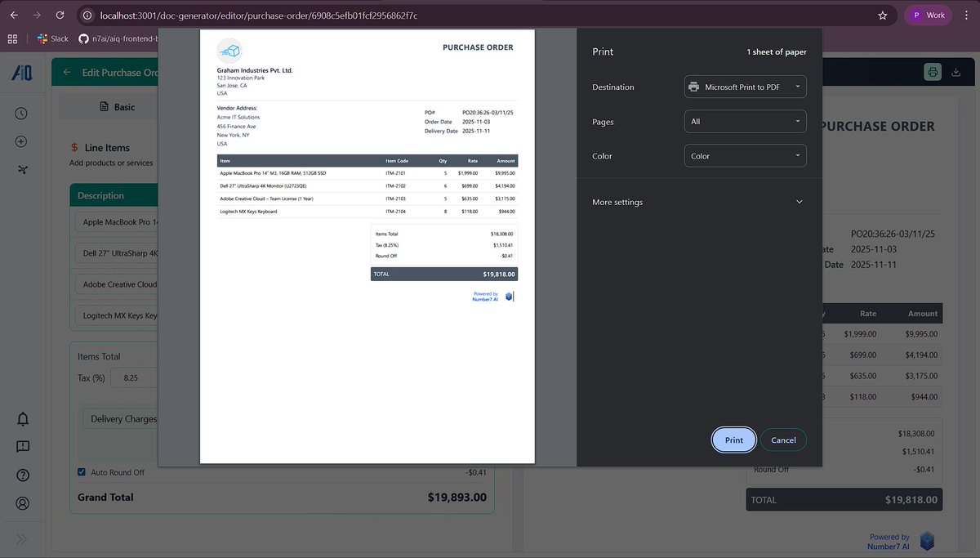Image resolution: width=980 pixels, height=558 pixels.
Task: Click the "Items Total" label in the editor
Action: (99, 356)
